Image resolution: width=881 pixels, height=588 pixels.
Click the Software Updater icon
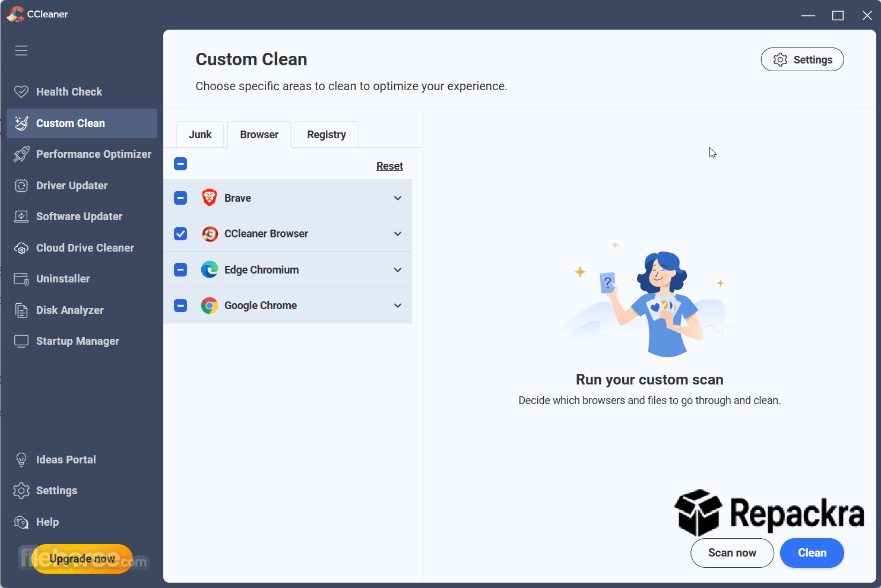[x=21, y=217]
